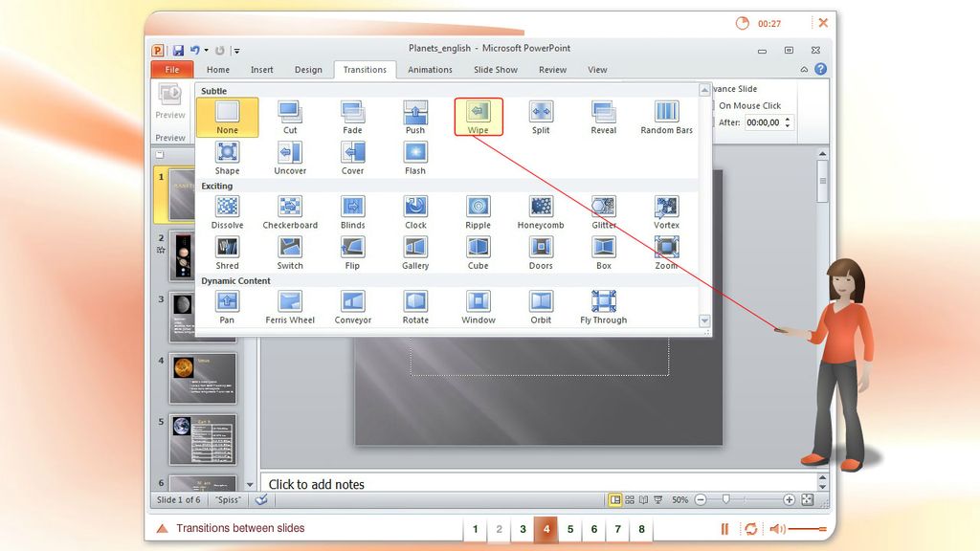Open the Review tab
This screenshot has height=551, width=980.
pyautogui.click(x=552, y=69)
